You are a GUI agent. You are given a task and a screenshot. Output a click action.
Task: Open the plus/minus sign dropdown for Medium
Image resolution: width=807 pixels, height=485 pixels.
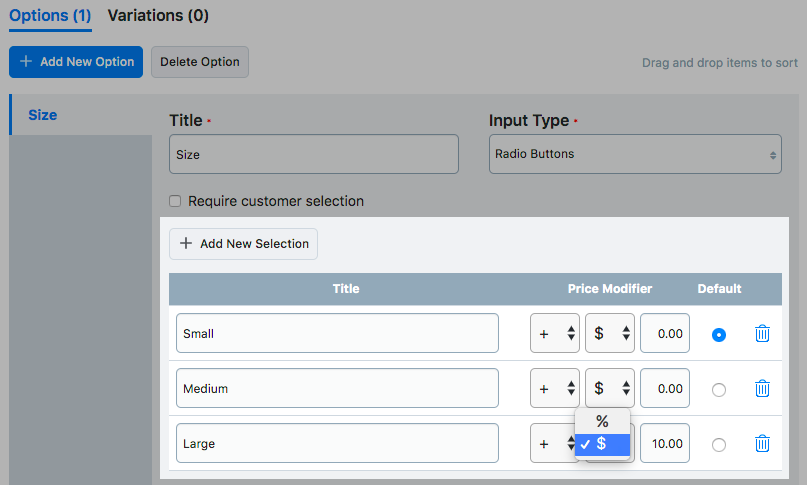pyautogui.click(x=554, y=389)
